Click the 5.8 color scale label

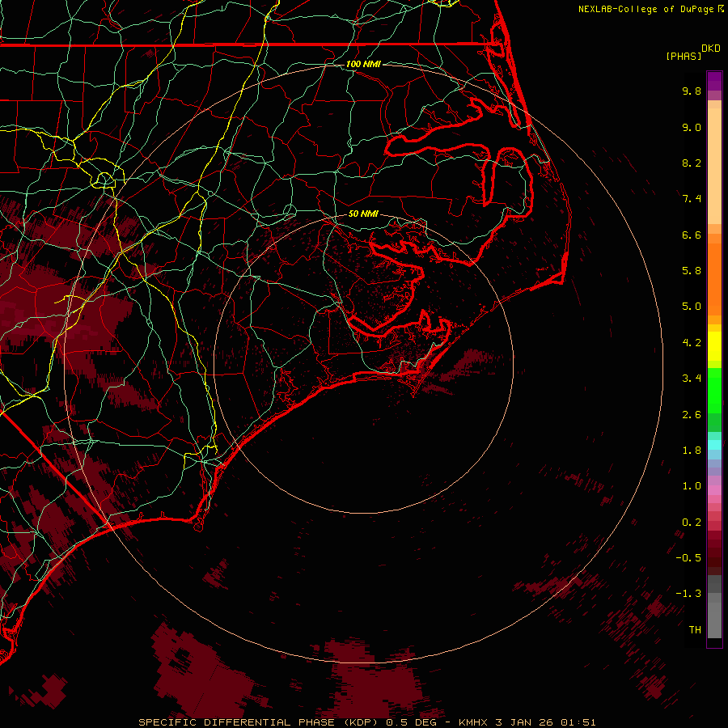[692, 271]
